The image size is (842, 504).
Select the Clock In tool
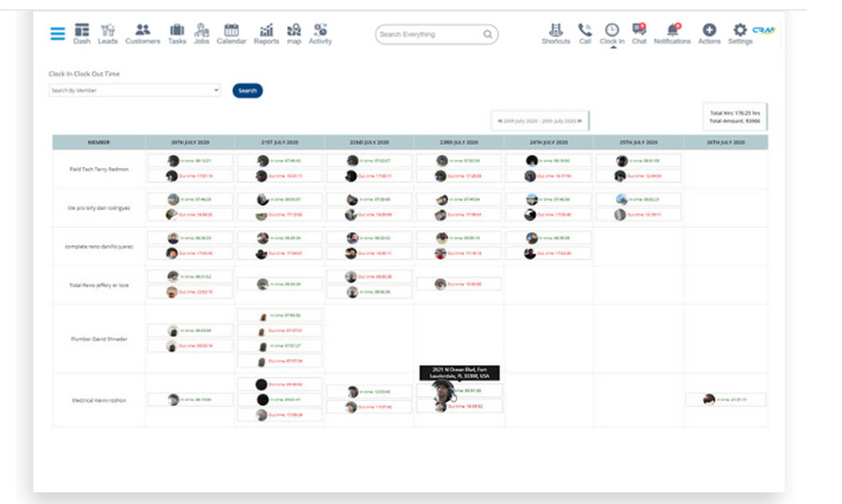(612, 32)
